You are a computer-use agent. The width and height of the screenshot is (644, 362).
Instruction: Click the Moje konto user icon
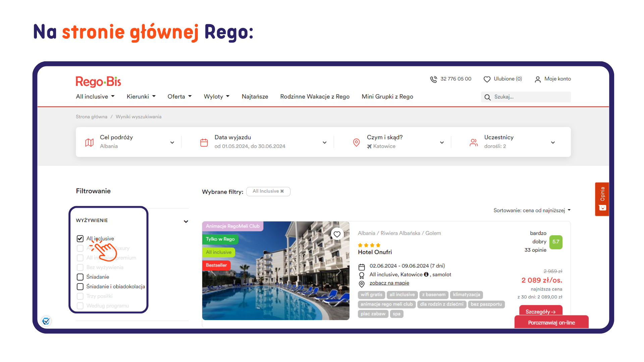click(538, 79)
